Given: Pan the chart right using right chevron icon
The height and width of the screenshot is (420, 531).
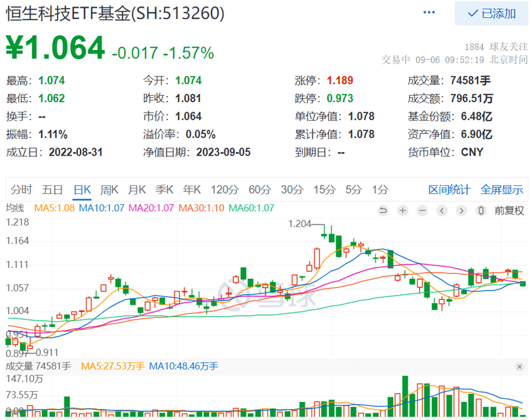Looking at the screenshot, I should (x=461, y=211).
